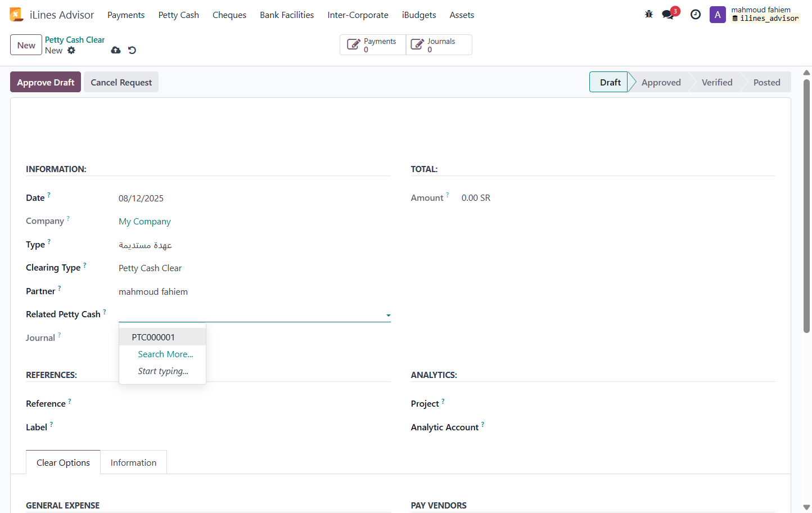Open the debug bug icon menu

click(649, 15)
